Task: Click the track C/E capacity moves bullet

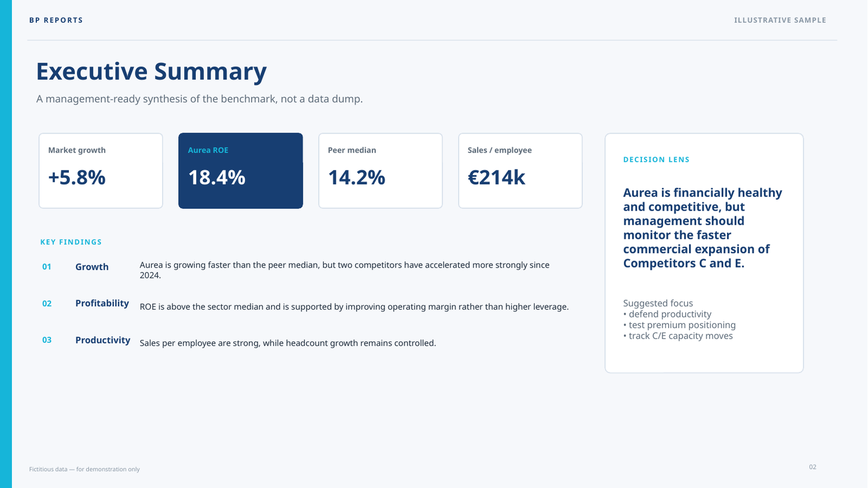Action: click(678, 336)
